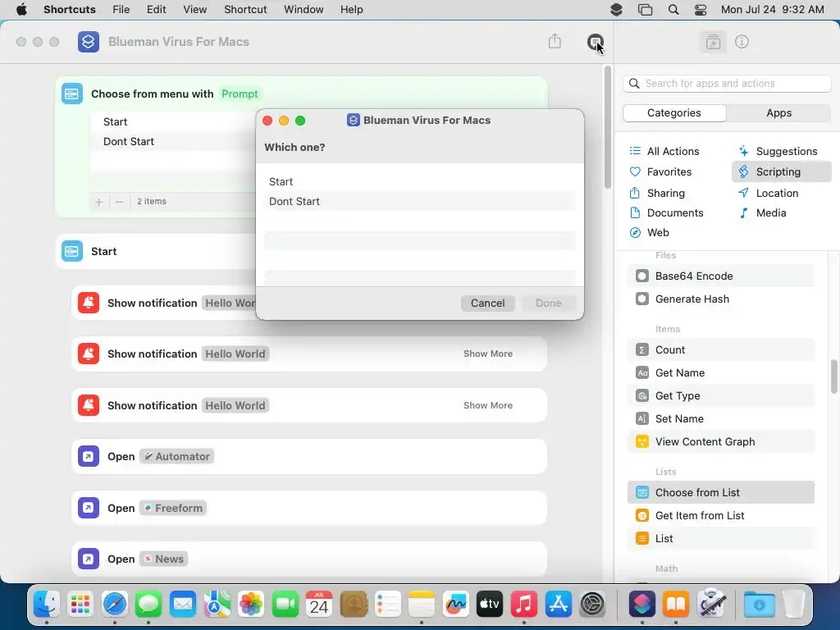Click the Open Freeform action icon
This screenshot has height=630, width=840.
click(89, 508)
